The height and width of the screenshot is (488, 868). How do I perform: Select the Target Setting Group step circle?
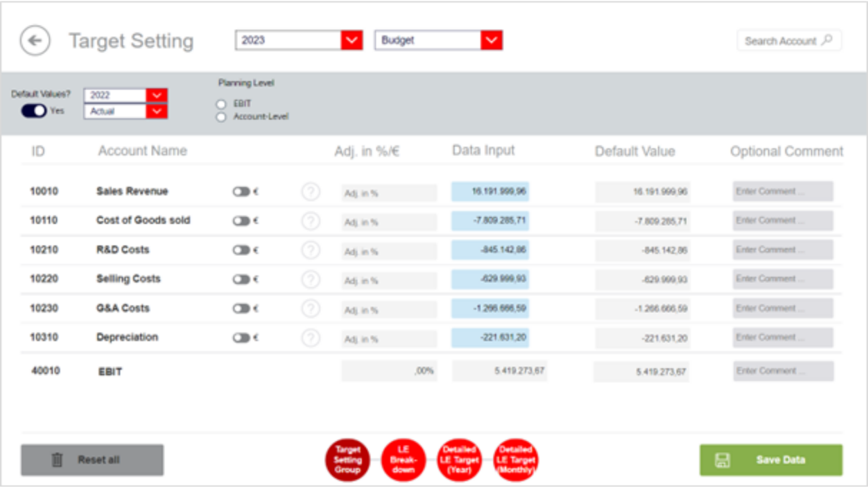(x=347, y=460)
